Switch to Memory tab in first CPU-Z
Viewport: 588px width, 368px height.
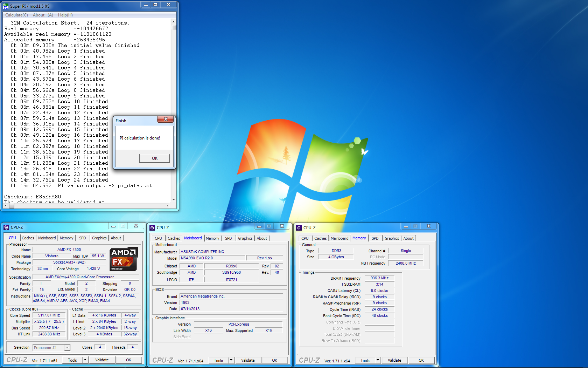tap(66, 238)
